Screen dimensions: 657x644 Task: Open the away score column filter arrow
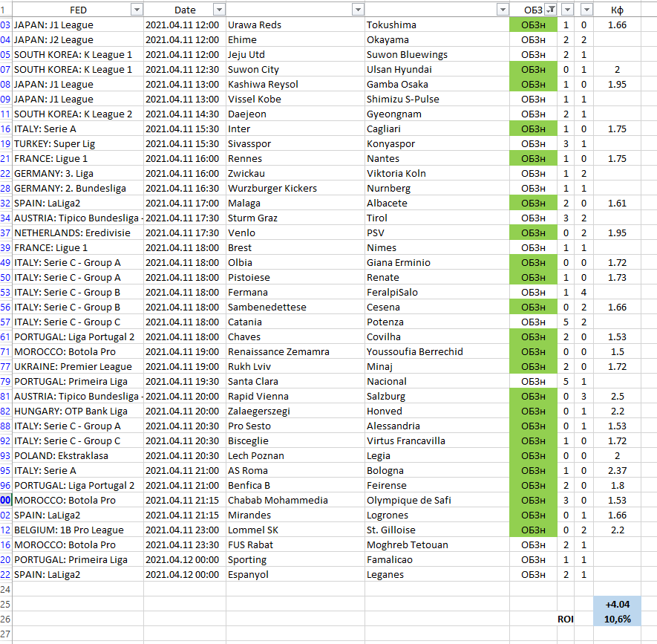tap(586, 10)
